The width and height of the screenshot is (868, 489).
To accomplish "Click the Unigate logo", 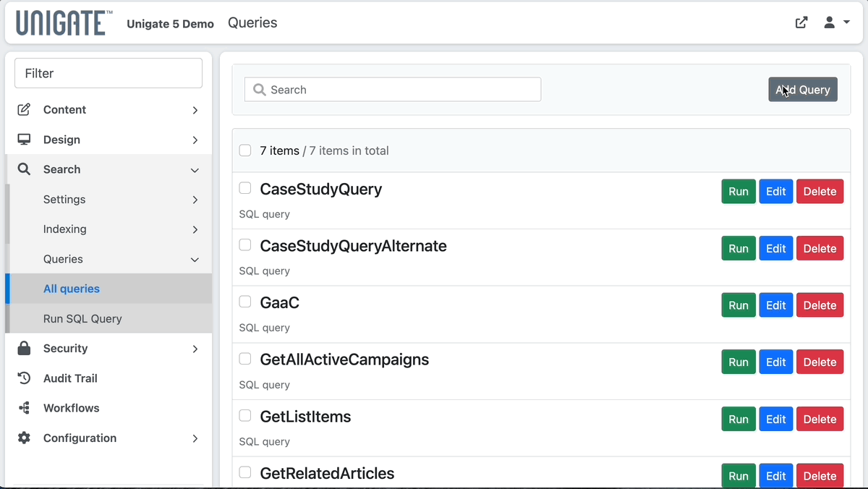I will [64, 23].
